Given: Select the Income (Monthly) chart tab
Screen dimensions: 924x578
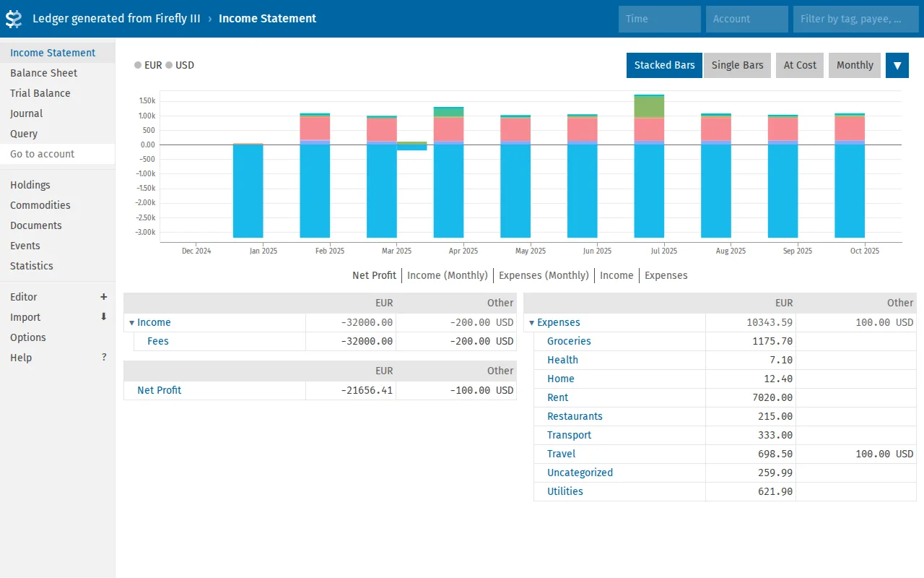Looking at the screenshot, I should pos(448,275).
